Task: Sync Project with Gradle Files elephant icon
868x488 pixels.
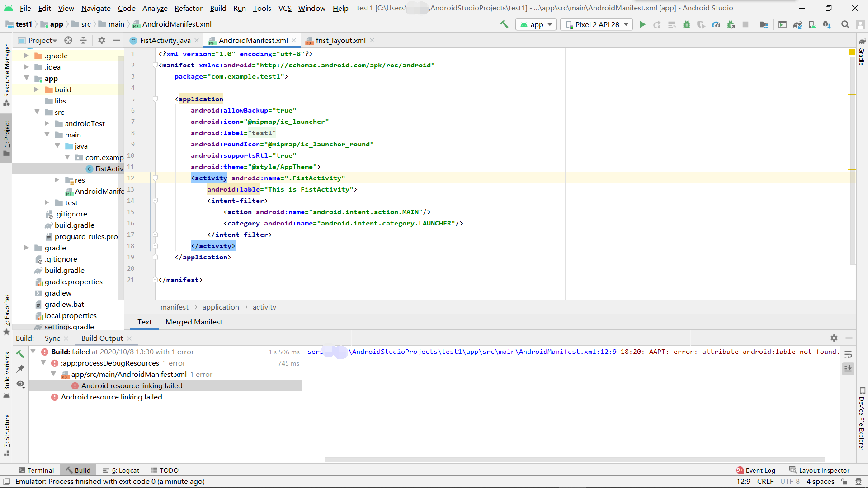Action: [797, 24]
